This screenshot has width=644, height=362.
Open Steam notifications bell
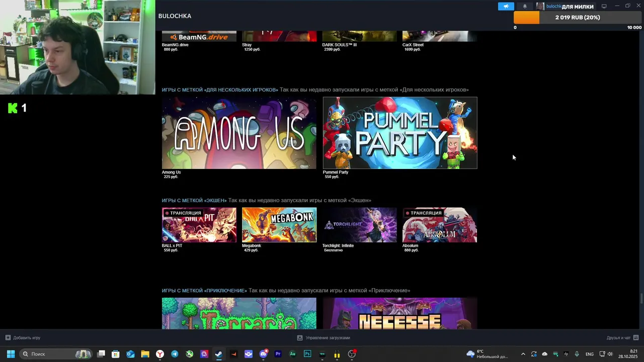[x=525, y=7]
